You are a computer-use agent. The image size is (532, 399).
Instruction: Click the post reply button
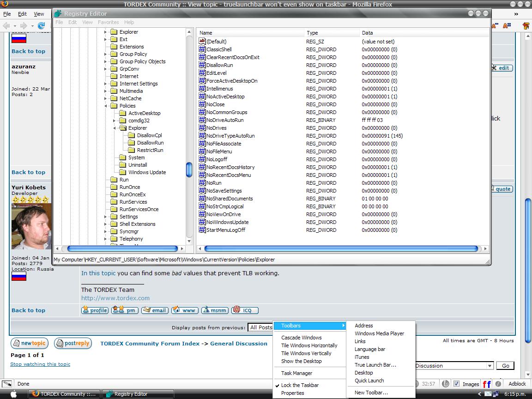[73, 344]
